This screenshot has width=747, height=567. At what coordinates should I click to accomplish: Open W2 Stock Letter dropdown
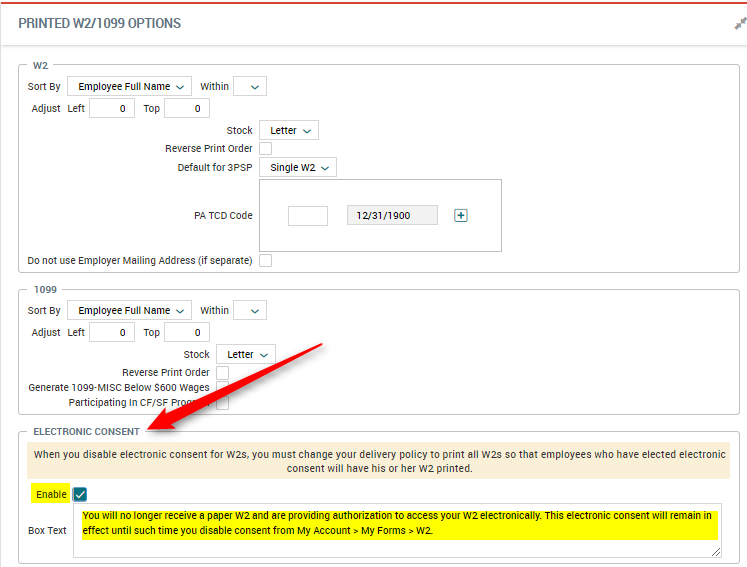(x=288, y=131)
